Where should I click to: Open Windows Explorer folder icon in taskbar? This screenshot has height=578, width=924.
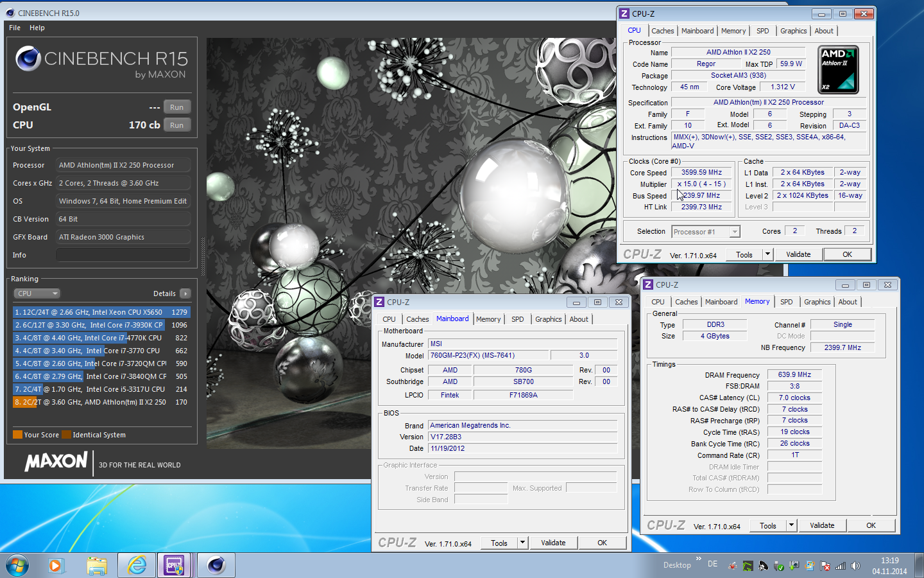(97, 566)
